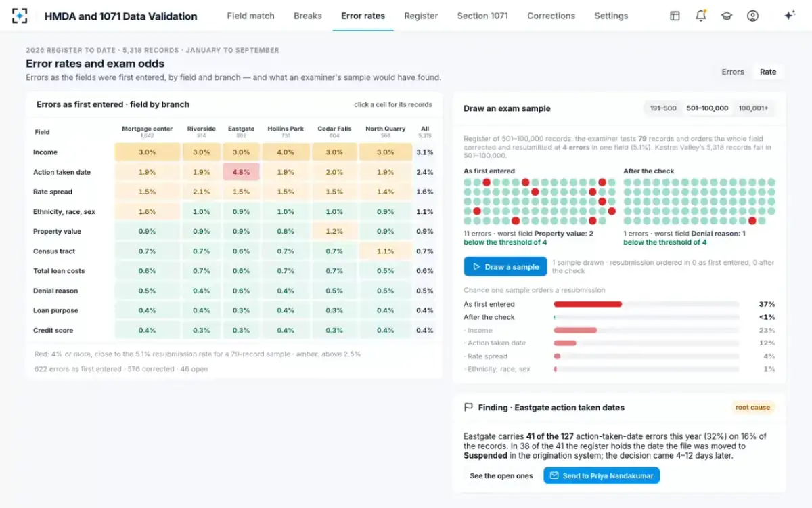
Task: Select the 501–100,000 register size
Action: pyautogui.click(x=708, y=108)
